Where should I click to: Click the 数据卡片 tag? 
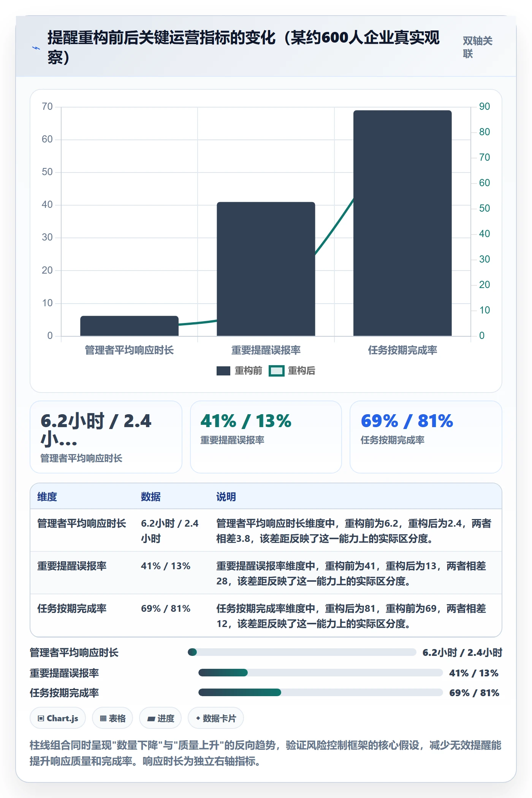[x=215, y=718]
